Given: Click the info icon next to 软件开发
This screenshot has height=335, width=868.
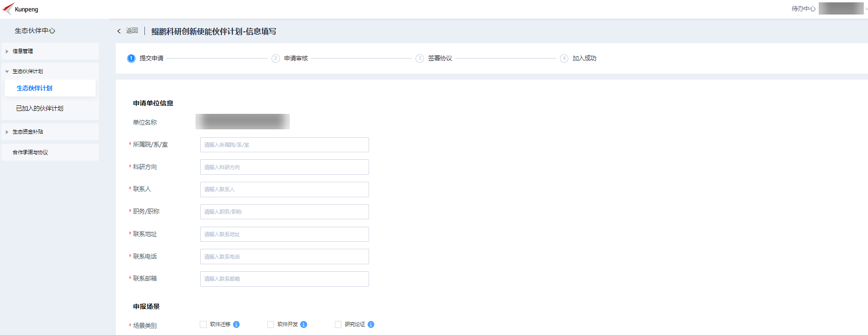Looking at the screenshot, I should 304,324.
